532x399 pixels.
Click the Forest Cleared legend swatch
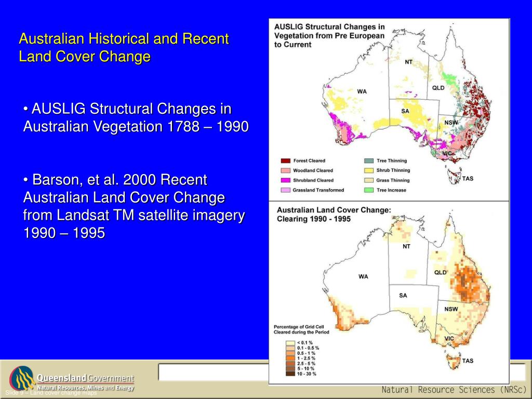click(286, 161)
